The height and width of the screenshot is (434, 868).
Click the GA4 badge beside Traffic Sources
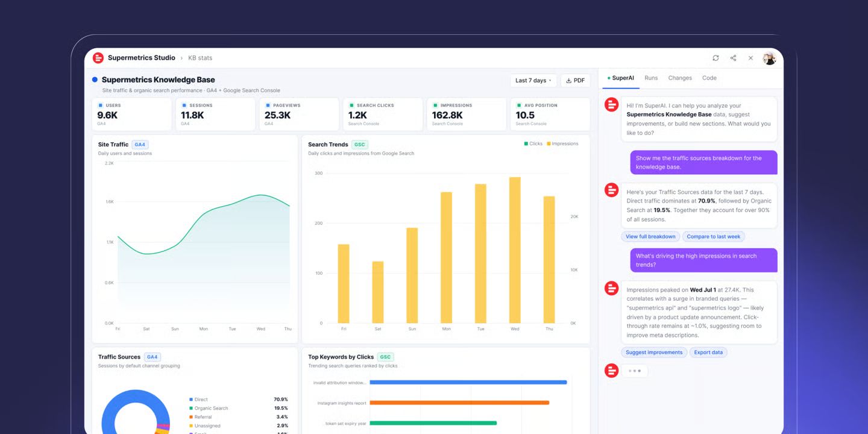tap(153, 357)
